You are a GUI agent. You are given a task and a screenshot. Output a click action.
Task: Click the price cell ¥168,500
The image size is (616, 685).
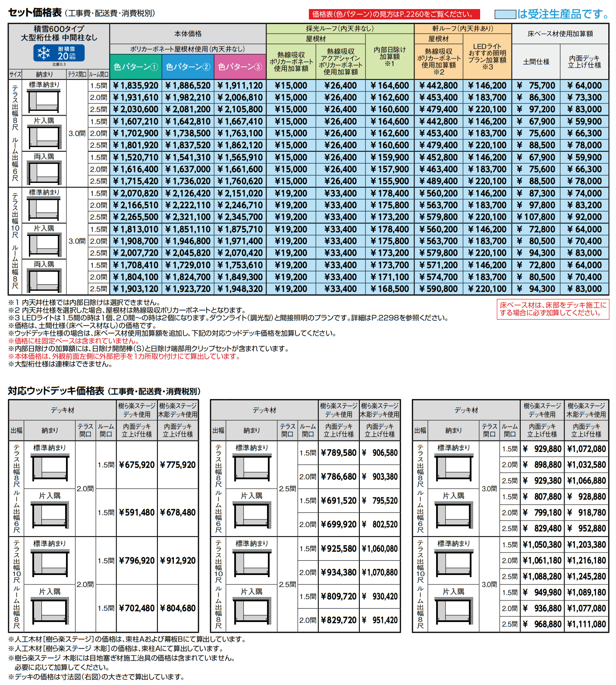pos(390,289)
